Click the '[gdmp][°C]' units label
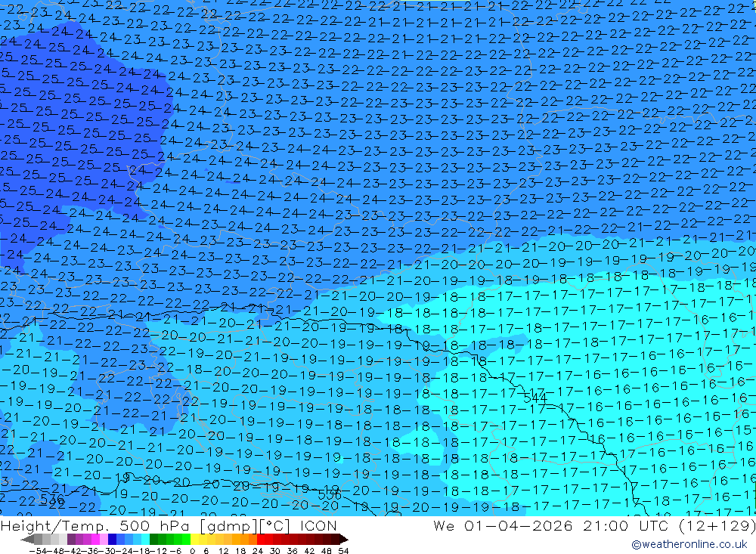Screen dimensions: 756x554 tap(244, 525)
